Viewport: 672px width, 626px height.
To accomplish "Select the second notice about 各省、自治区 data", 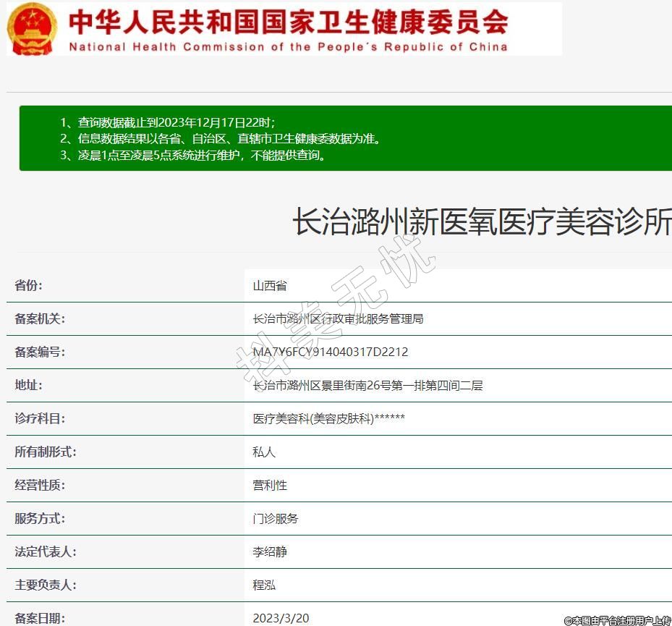I will coord(220,139).
